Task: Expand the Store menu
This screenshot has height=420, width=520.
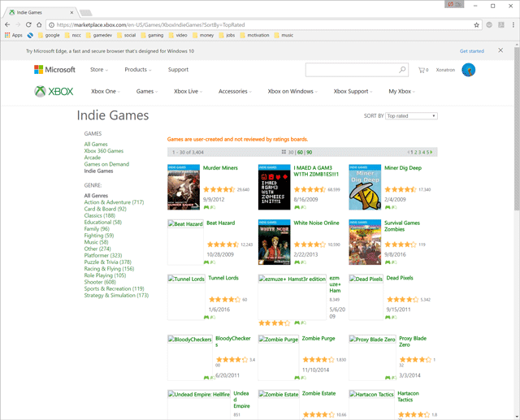Action: point(99,70)
